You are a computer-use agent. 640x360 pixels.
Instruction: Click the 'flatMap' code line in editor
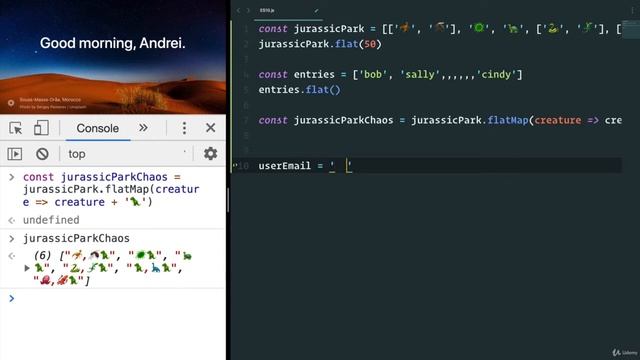click(x=440, y=120)
